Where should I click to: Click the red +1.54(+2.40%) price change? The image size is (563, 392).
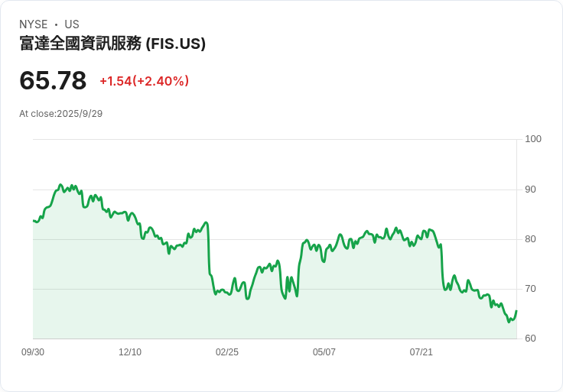pyautogui.click(x=144, y=81)
